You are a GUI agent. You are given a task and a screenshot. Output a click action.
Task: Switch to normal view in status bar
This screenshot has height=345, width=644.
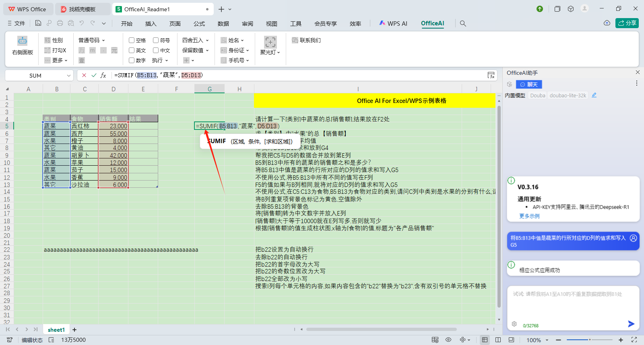(x=485, y=340)
